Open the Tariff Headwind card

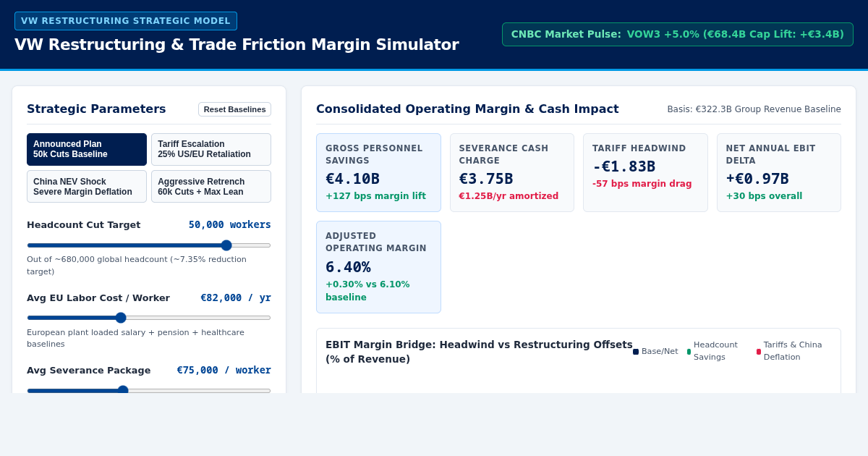tap(645, 172)
